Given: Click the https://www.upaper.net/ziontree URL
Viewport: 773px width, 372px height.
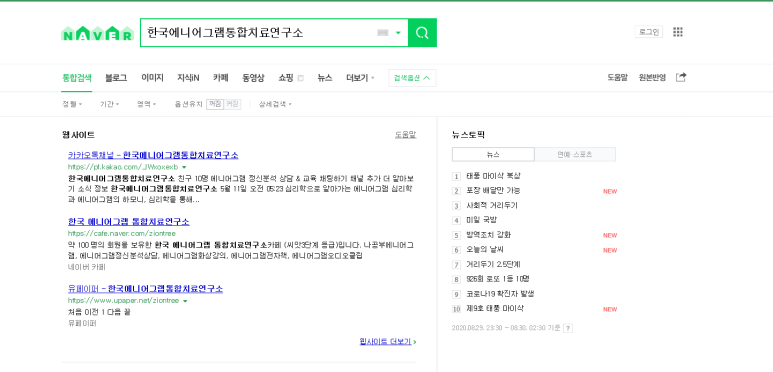Looking at the screenshot, I should coord(123,301).
